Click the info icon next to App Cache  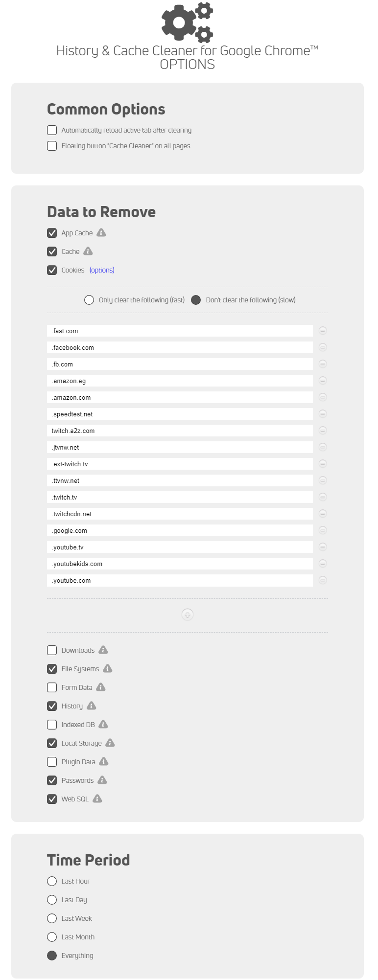point(101,232)
